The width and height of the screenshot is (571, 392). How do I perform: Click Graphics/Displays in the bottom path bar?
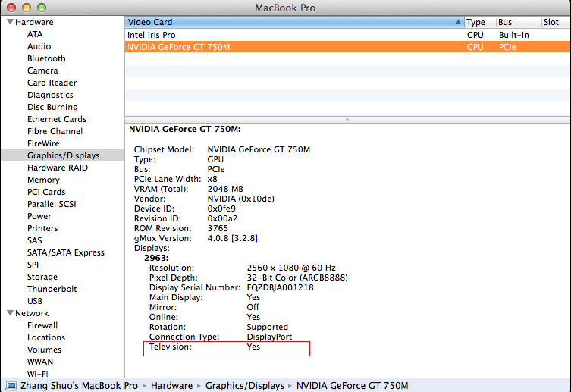(244, 386)
